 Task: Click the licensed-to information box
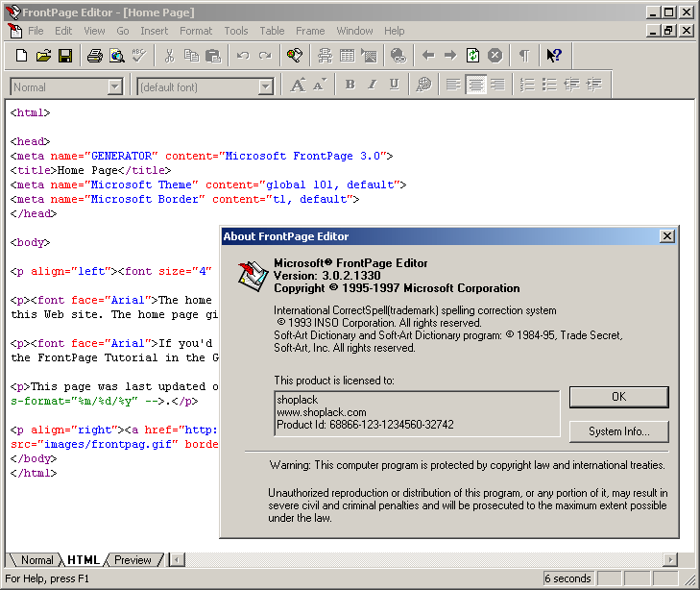click(x=417, y=413)
